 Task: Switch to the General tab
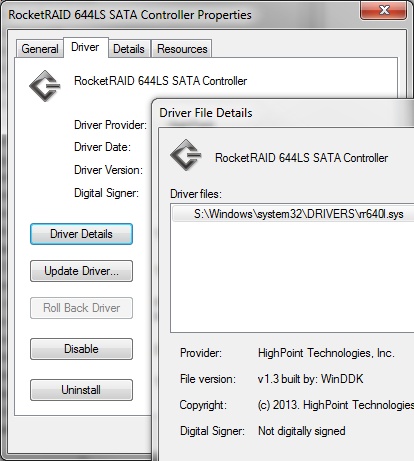tap(40, 49)
